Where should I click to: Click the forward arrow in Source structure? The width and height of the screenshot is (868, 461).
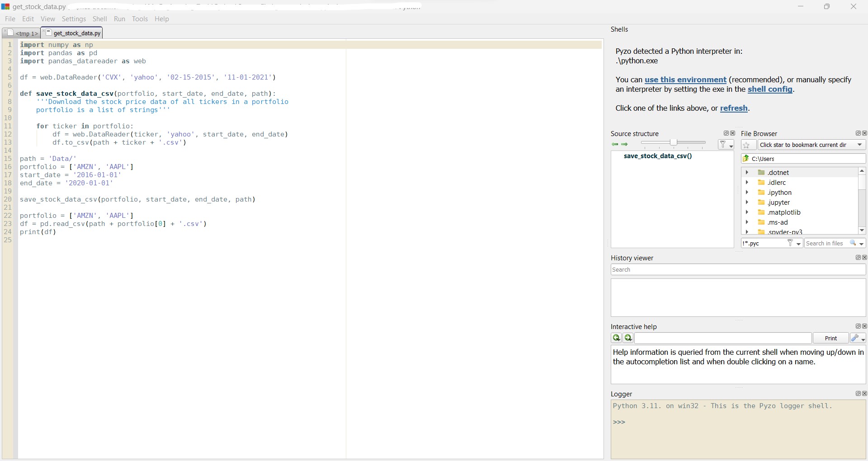coord(625,145)
